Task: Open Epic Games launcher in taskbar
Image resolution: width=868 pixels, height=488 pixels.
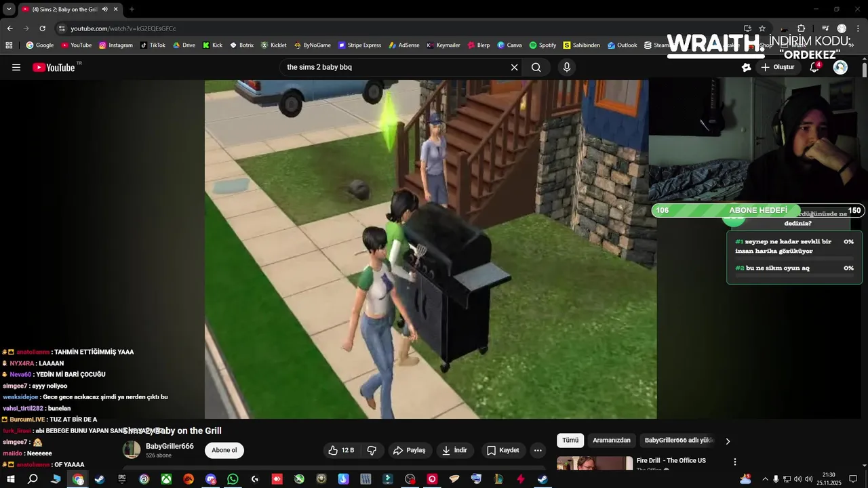Action: (122, 479)
